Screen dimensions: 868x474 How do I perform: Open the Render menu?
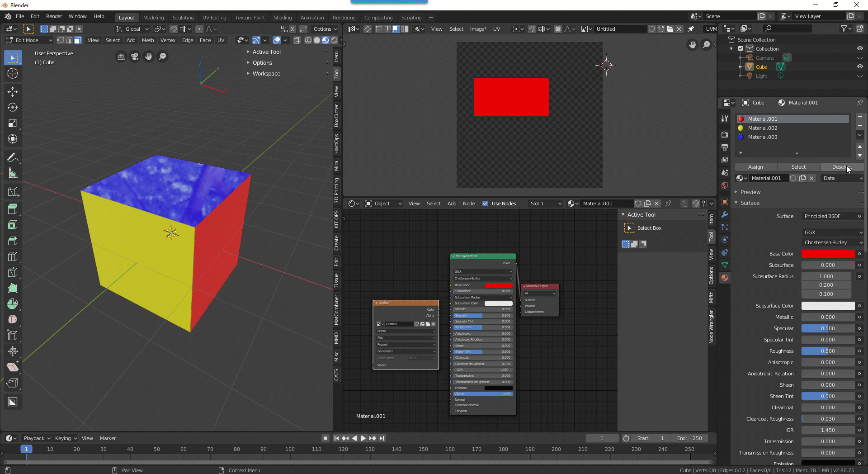(54, 16)
